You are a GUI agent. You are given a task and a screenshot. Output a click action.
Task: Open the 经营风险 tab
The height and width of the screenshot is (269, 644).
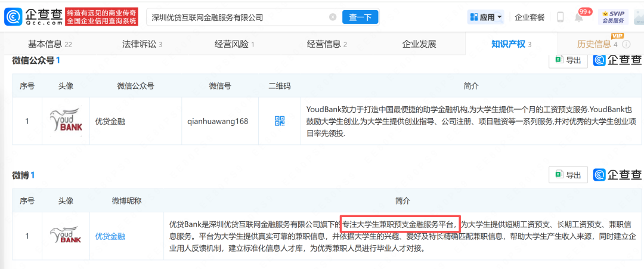[x=234, y=44]
